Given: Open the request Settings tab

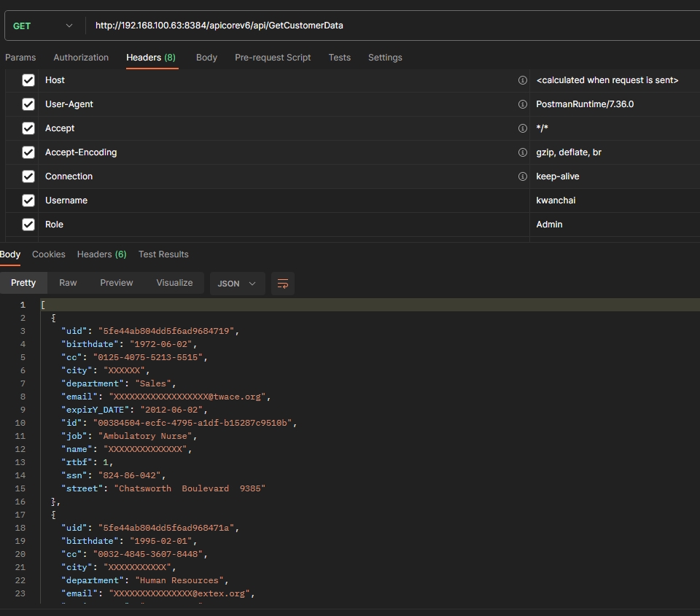Looking at the screenshot, I should coord(385,58).
